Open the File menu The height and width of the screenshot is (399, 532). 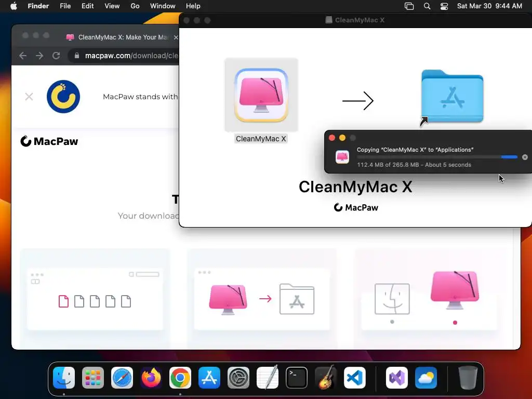click(65, 6)
